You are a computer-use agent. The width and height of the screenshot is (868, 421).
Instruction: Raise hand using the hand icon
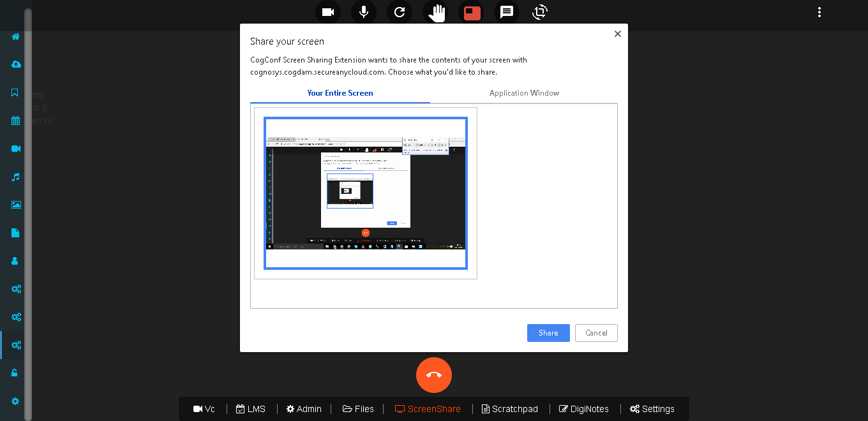(437, 12)
